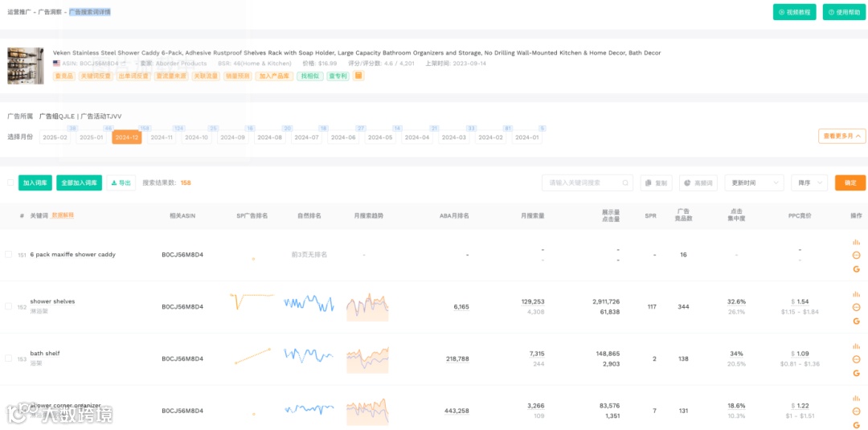Open the 更新时间 sort field dropdown
This screenshot has height=430, width=868.
click(x=754, y=183)
